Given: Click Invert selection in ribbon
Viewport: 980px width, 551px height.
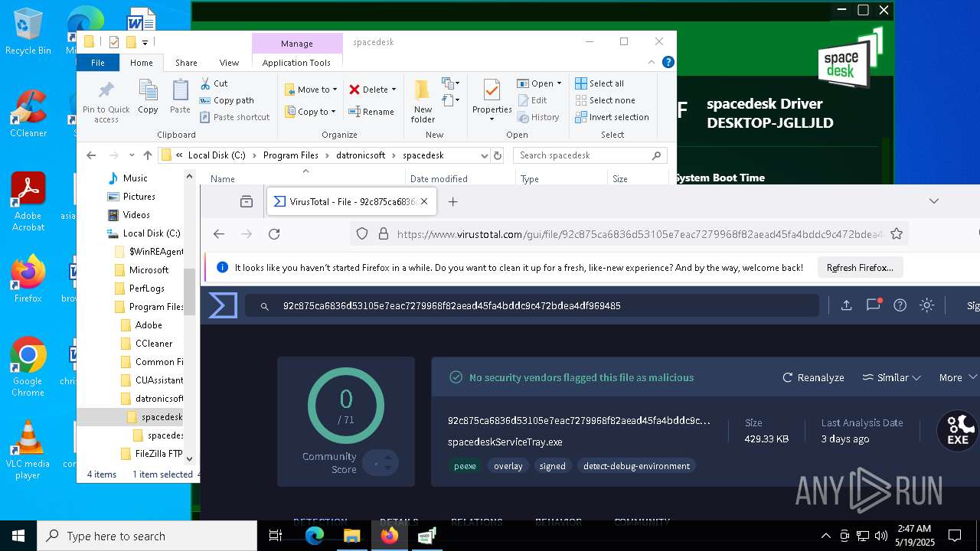Looking at the screenshot, I should (x=611, y=117).
